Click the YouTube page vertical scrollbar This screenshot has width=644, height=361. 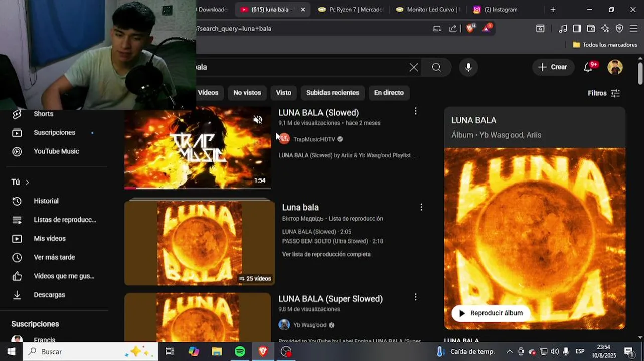click(640, 73)
